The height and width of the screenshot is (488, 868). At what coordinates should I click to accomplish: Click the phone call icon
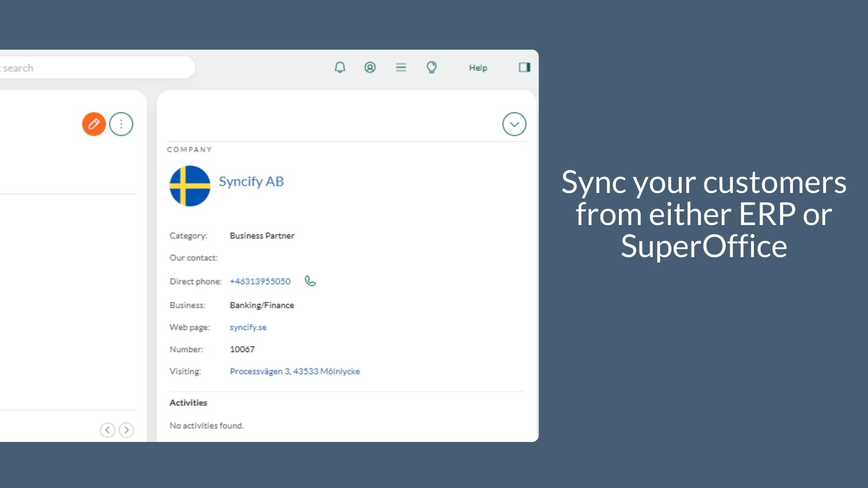(x=310, y=281)
